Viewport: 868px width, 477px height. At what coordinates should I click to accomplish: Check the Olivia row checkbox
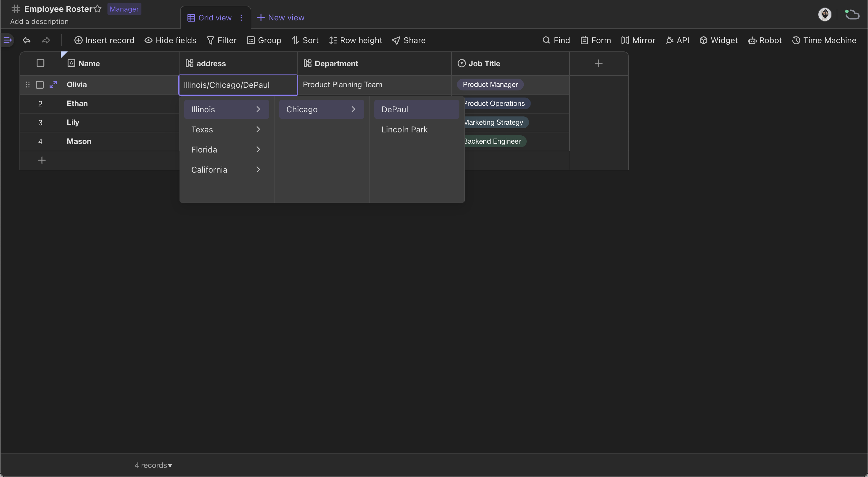click(40, 85)
